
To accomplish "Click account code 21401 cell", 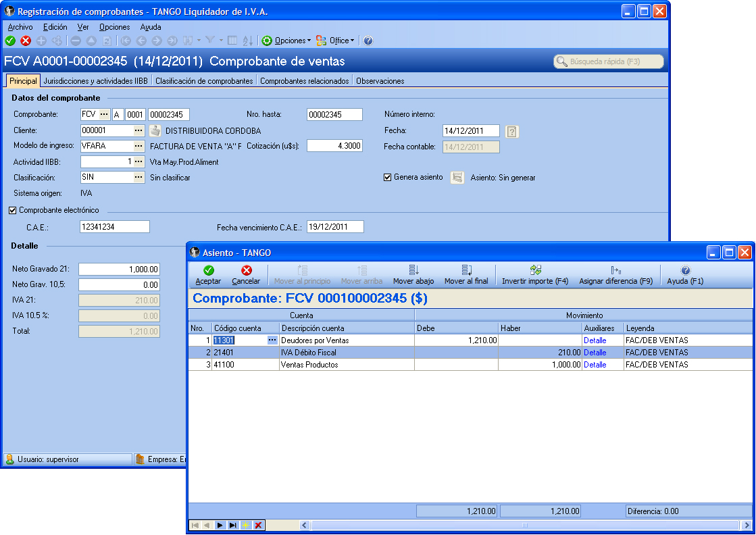I will (x=245, y=353).
